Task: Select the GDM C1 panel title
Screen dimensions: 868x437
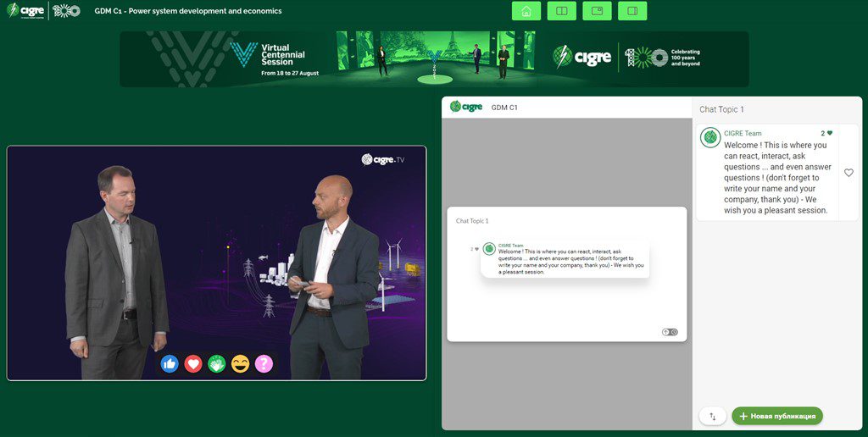Action: pos(504,108)
